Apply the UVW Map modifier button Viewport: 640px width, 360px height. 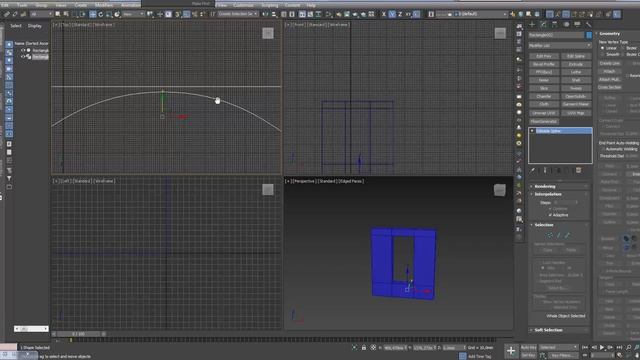click(576, 113)
